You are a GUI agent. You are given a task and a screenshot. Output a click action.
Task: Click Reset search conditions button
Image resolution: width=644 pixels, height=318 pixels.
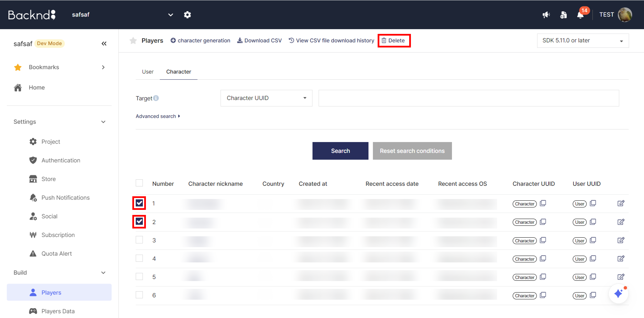pos(412,151)
